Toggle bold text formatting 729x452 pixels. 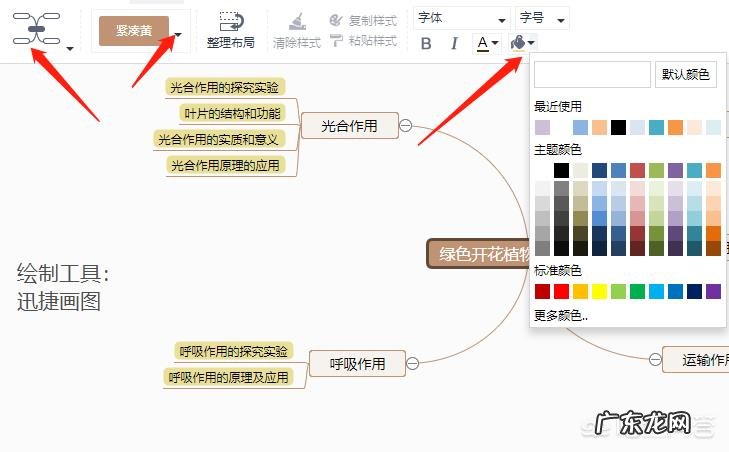[426, 43]
